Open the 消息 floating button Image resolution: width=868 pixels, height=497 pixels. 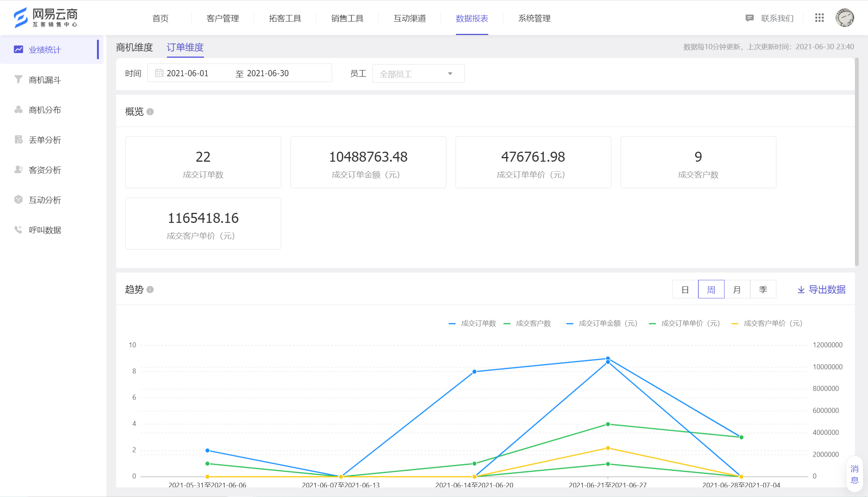pos(855,474)
